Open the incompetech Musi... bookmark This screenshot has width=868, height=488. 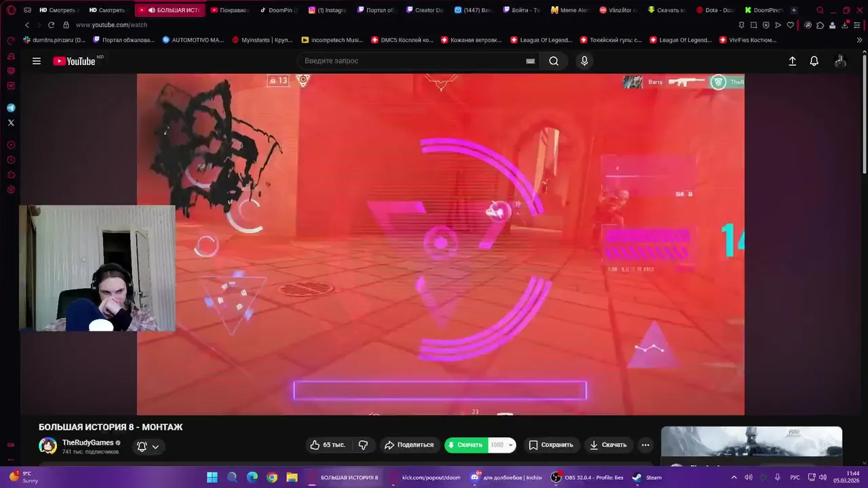(x=332, y=40)
